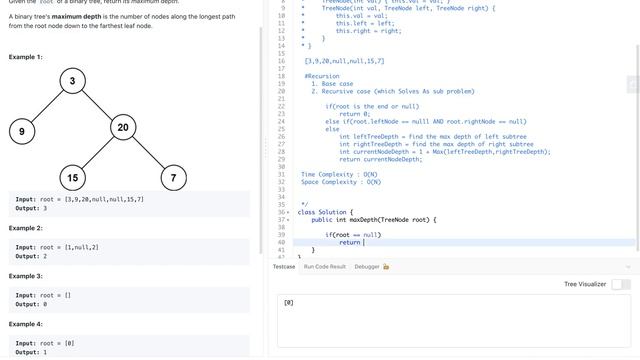Click the '1. Base case' comment line

[x=332, y=84]
